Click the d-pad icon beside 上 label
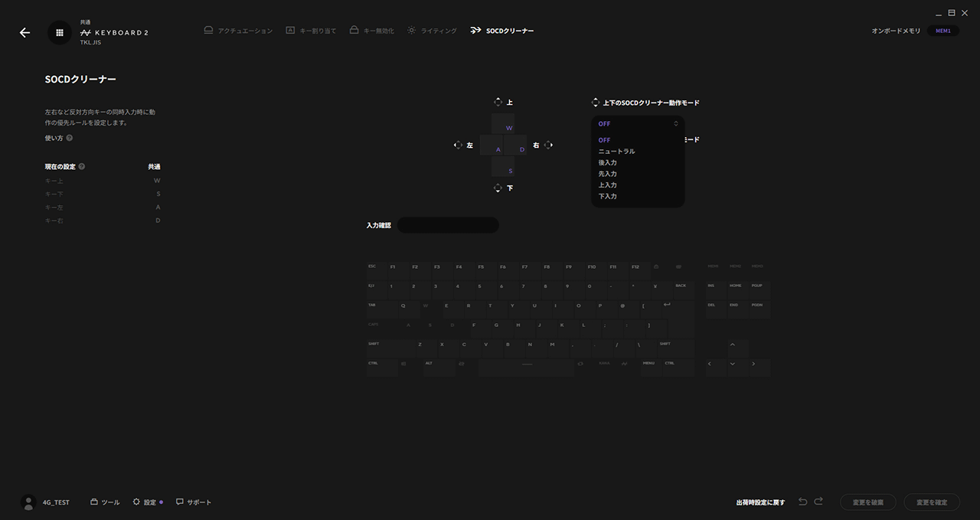The height and width of the screenshot is (520, 980). (498, 101)
